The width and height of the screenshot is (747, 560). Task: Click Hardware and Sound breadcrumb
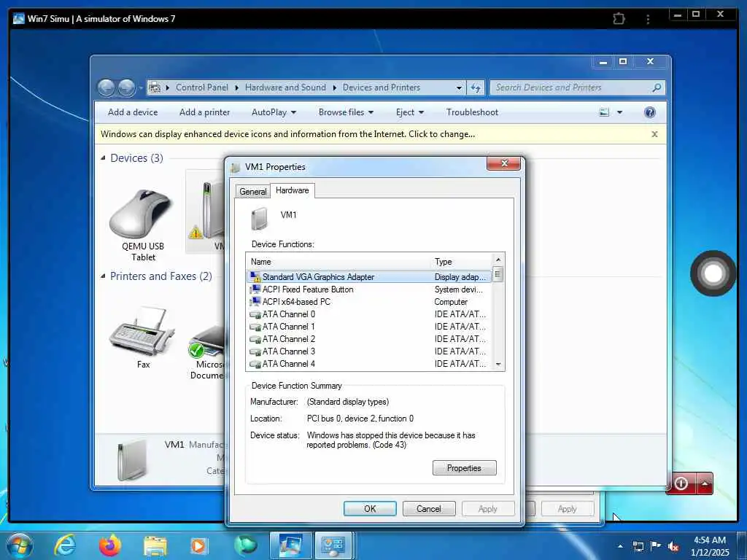[285, 87]
